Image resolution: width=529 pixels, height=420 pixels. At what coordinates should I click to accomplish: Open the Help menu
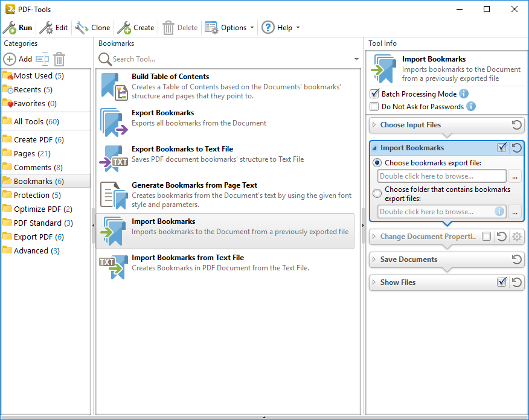coord(281,28)
